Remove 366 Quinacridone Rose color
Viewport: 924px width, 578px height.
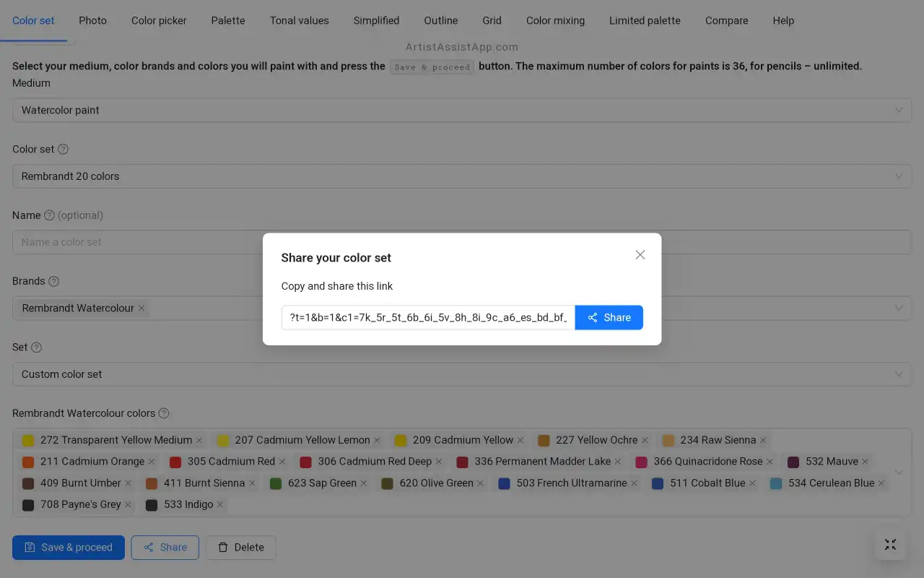click(x=770, y=462)
